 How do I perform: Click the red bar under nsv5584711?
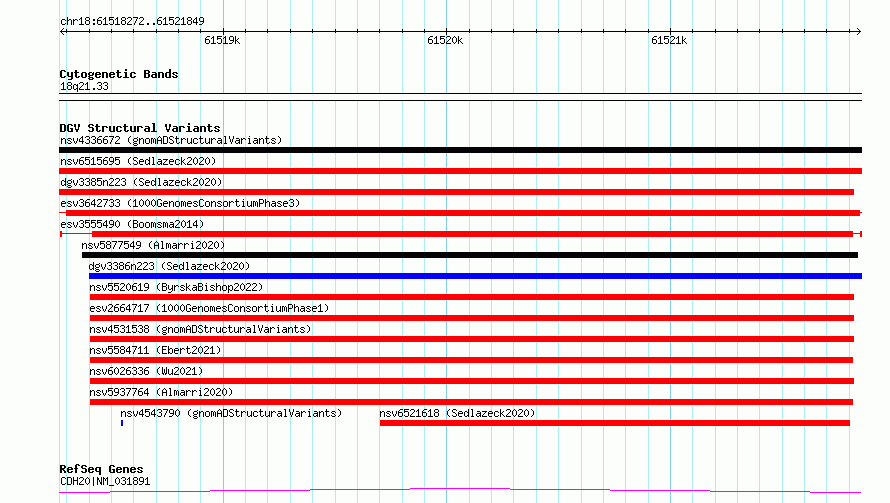[x=471, y=360]
